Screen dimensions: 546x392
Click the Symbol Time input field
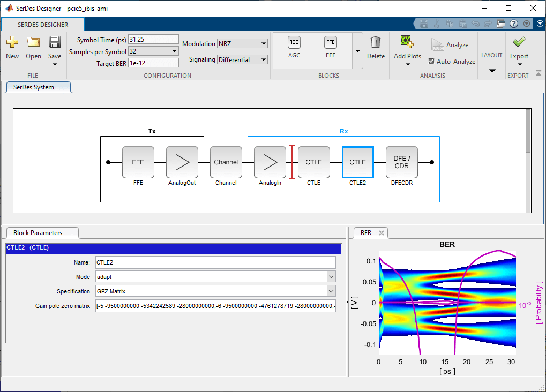point(153,40)
